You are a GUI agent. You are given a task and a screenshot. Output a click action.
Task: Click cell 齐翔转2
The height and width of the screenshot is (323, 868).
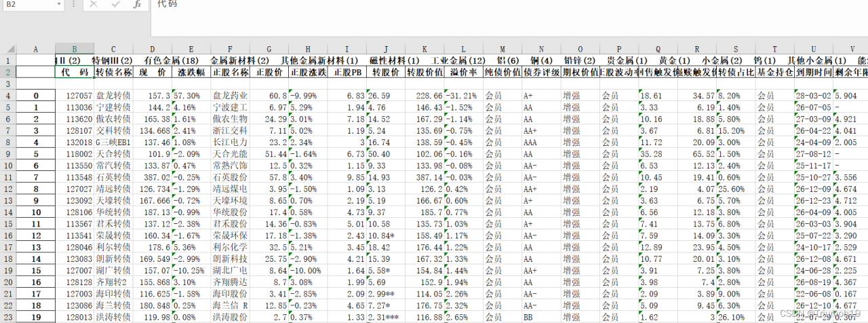[114, 282]
